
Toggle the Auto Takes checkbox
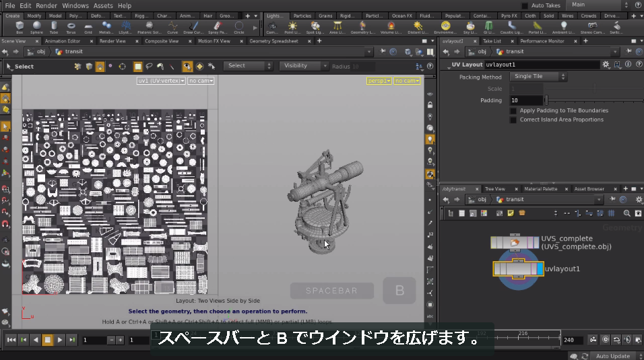[x=525, y=5]
